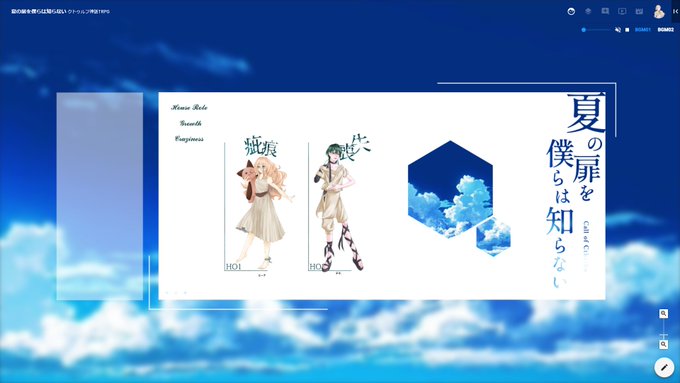Open the screen scene list icon
Screen dimensions: 680x383
622,11
